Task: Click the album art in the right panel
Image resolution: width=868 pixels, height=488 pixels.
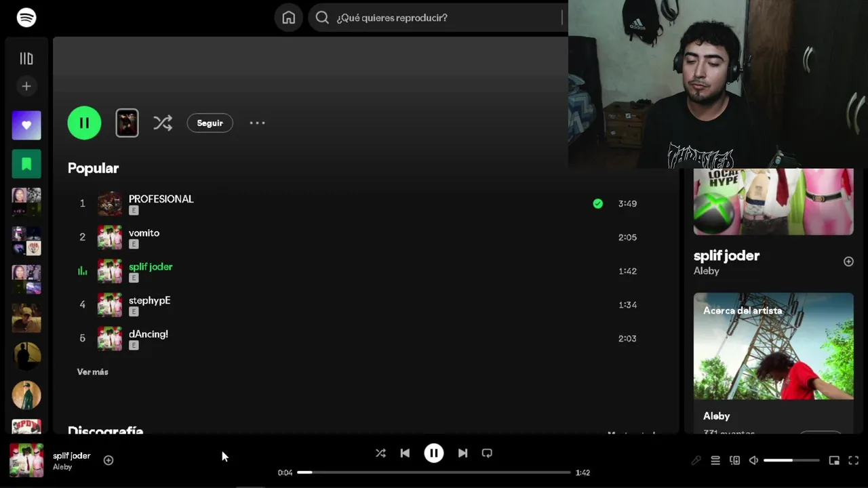Action: point(773,202)
